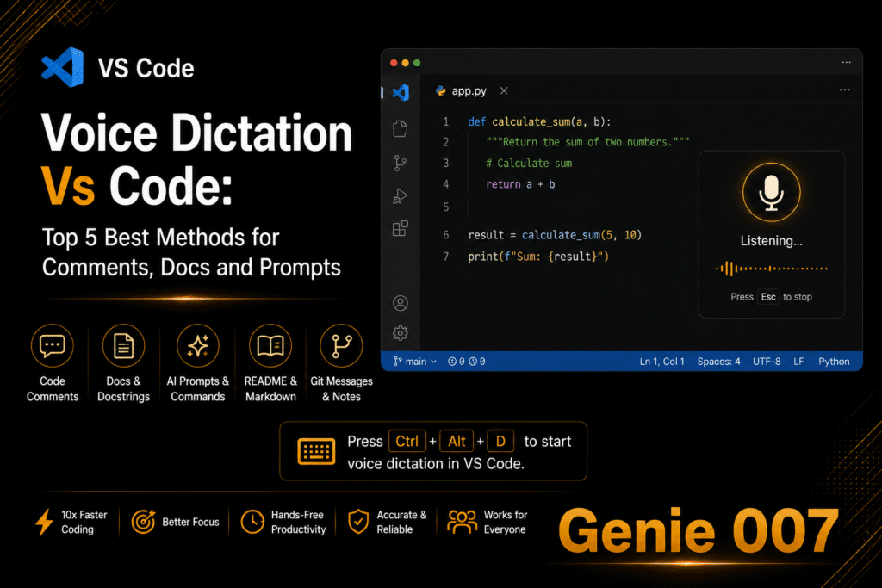
Task: Open Run and Debug icon in activity bar
Action: 400,196
